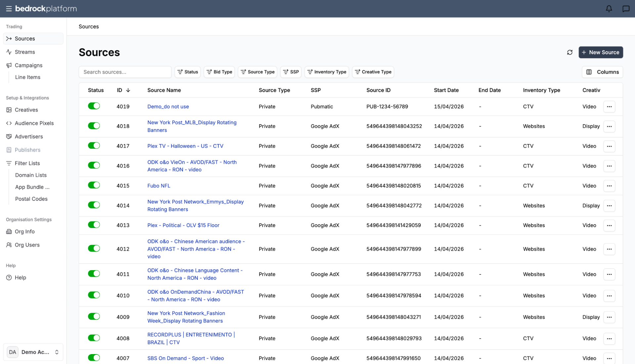This screenshot has width=635, height=364.
Task: Click the Columns button
Action: [602, 72]
